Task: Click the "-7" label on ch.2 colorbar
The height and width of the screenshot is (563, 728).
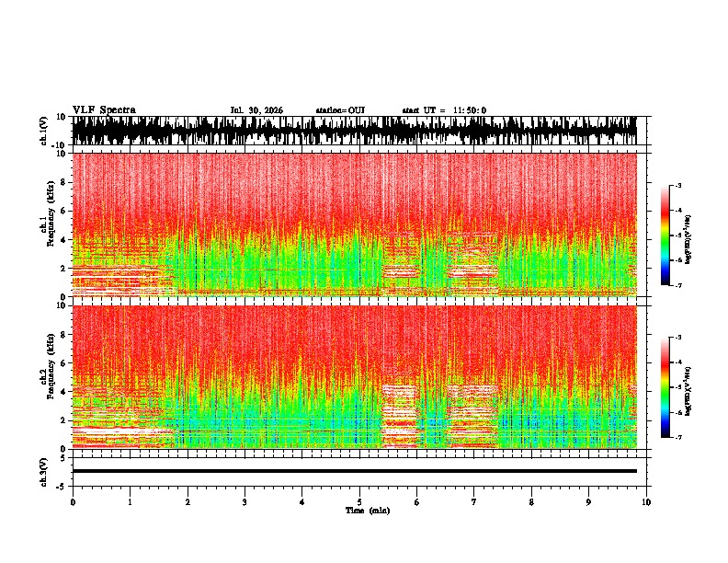Action: (678, 437)
